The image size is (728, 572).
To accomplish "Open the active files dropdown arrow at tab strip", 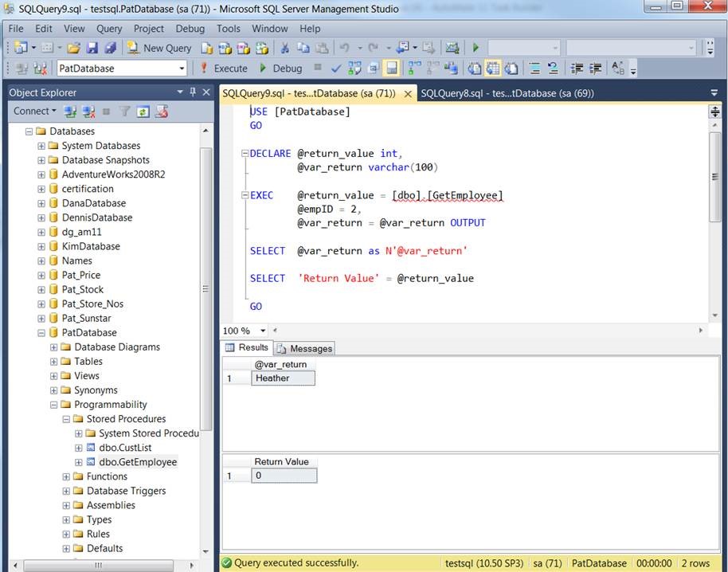I will [x=714, y=93].
